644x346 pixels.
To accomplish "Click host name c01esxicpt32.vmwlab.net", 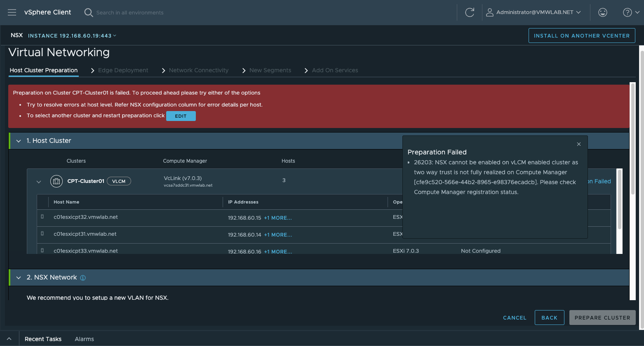I will coord(86,217).
